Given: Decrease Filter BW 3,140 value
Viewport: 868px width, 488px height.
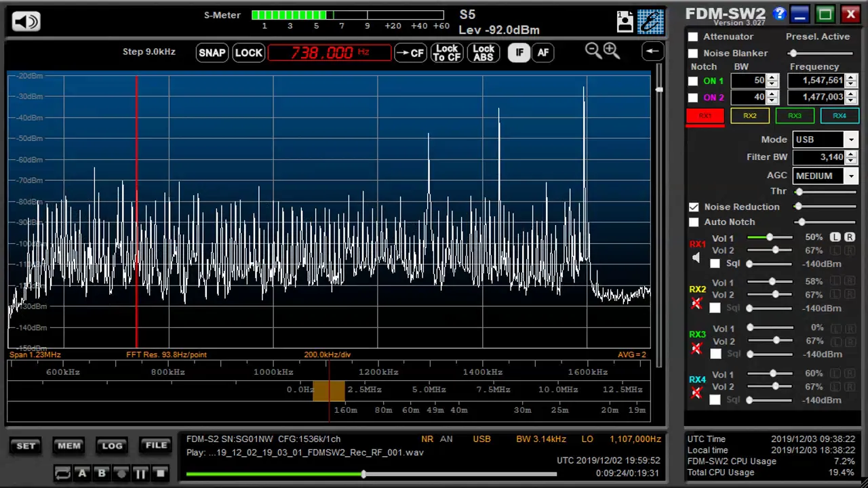Looking at the screenshot, I should click(851, 161).
